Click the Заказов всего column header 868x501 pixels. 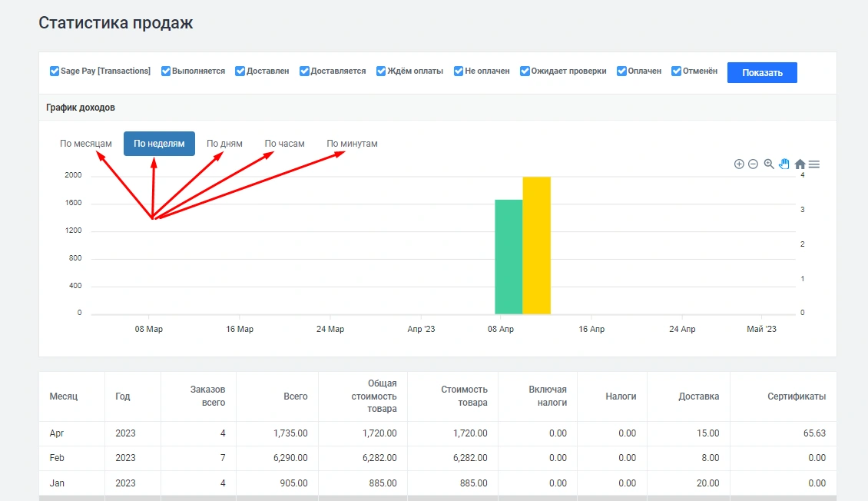coord(207,396)
